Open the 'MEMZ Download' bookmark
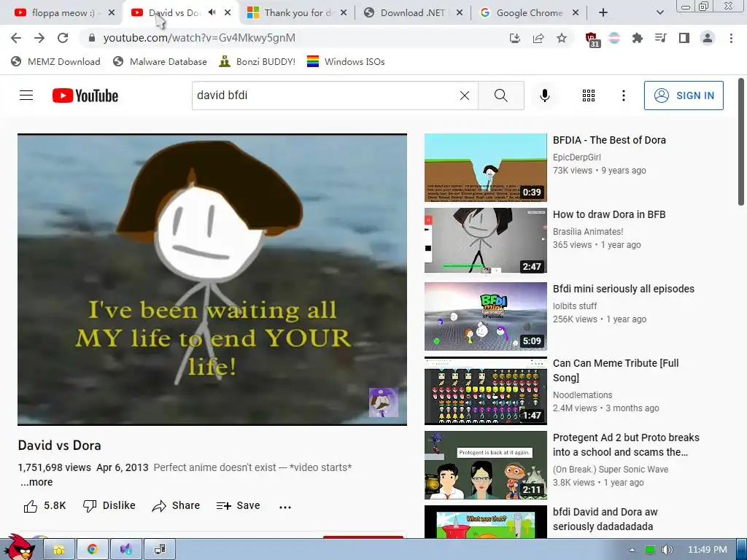 pyautogui.click(x=55, y=61)
